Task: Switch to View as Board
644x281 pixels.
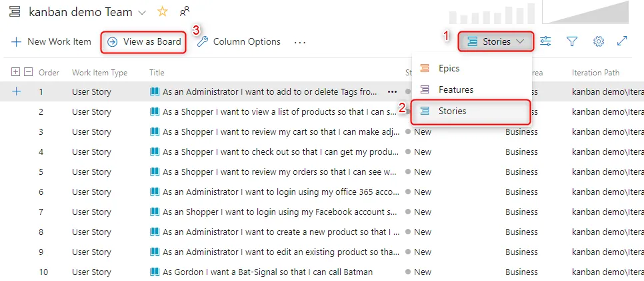Action: coord(143,41)
